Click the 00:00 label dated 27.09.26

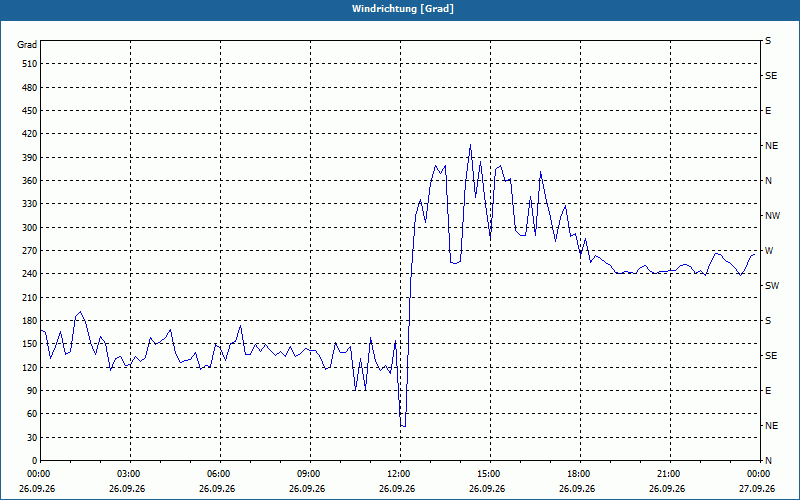point(759,474)
